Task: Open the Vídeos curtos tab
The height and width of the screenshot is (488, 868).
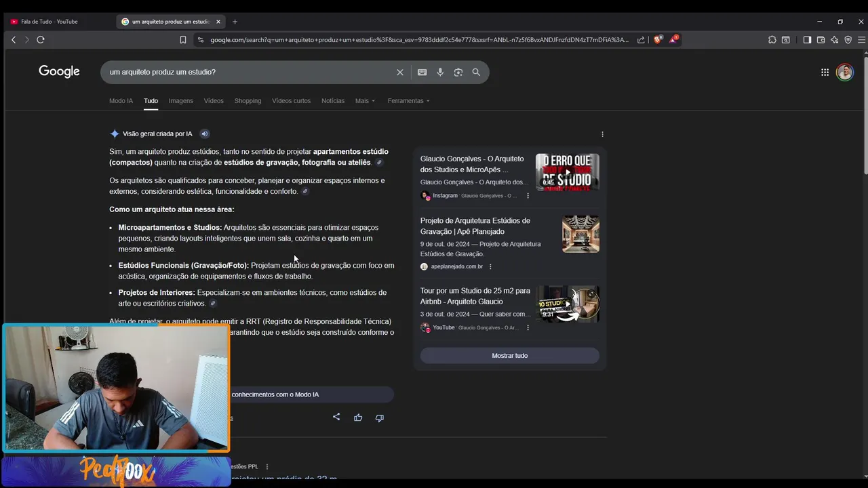Action: (291, 101)
